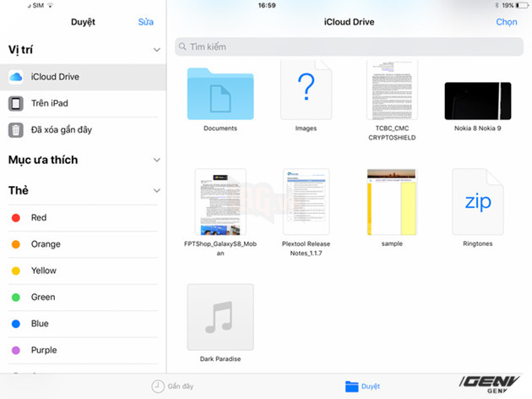Collapse the Mục ưa thích section

(156, 160)
